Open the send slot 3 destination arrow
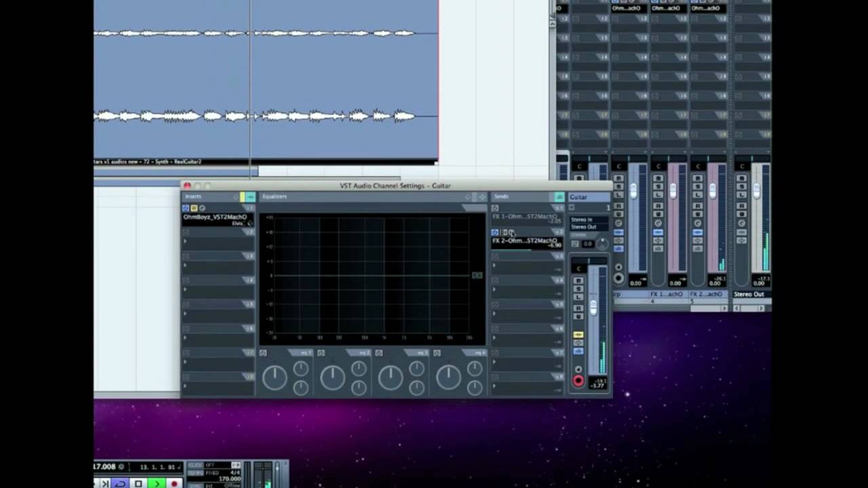Screen dimensions: 868x488 click(494, 265)
